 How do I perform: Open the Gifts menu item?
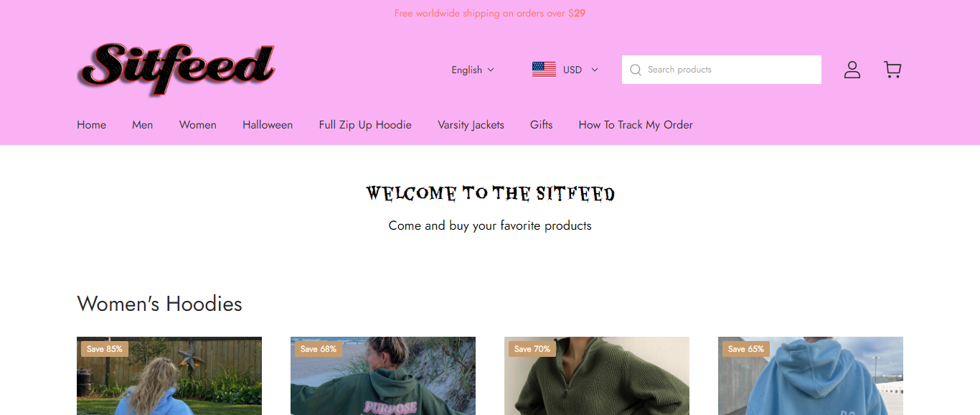coord(542,125)
